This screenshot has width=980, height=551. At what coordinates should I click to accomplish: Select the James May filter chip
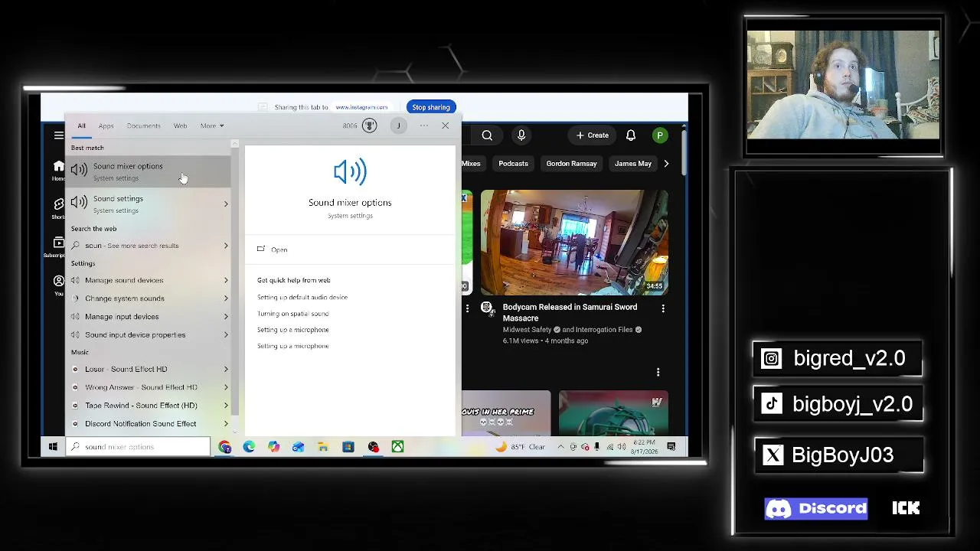tap(633, 164)
